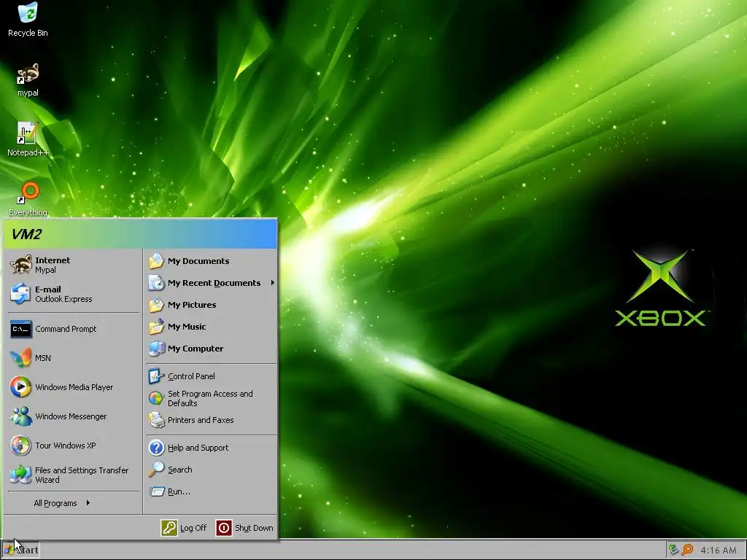747x560 pixels.
Task: Choose the My Computer menu entry
Action: click(x=212, y=349)
